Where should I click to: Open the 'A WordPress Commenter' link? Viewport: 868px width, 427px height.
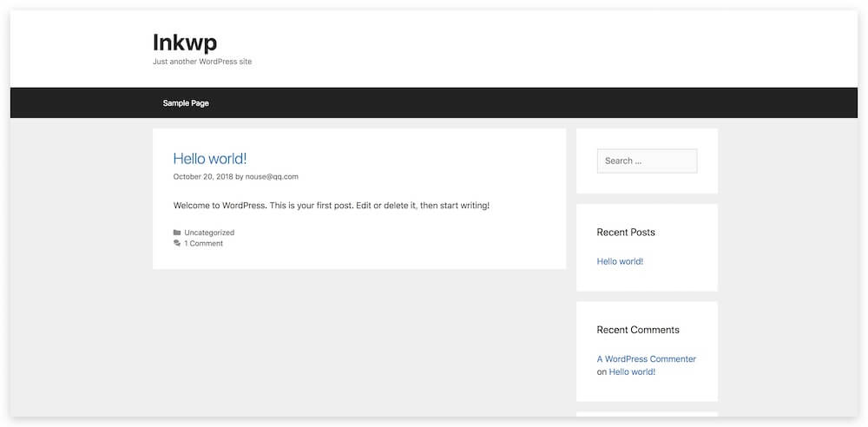pyautogui.click(x=647, y=359)
